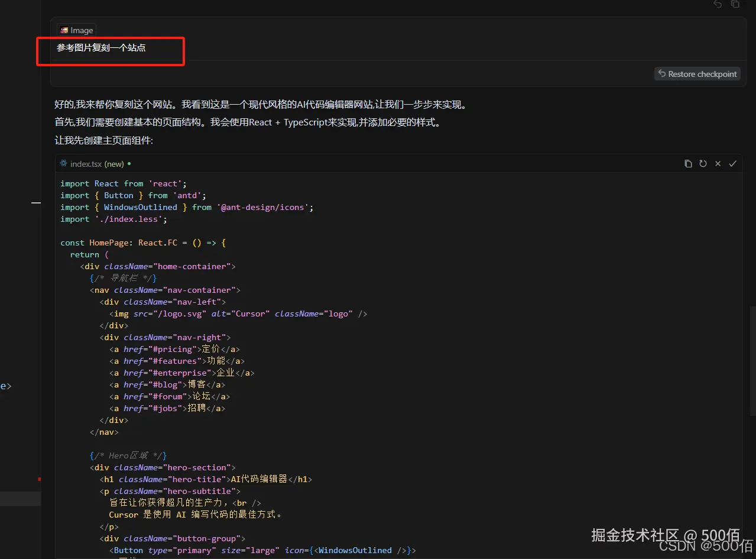Click the chat panel vertical scrollbar
This screenshot has height=559, width=756.
click(x=752, y=360)
